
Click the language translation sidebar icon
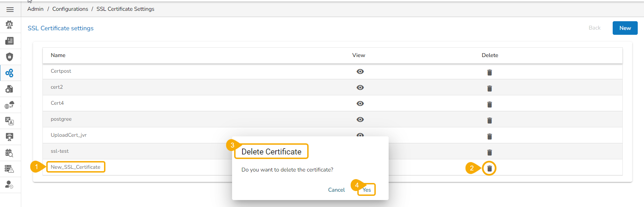(x=9, y=121)
